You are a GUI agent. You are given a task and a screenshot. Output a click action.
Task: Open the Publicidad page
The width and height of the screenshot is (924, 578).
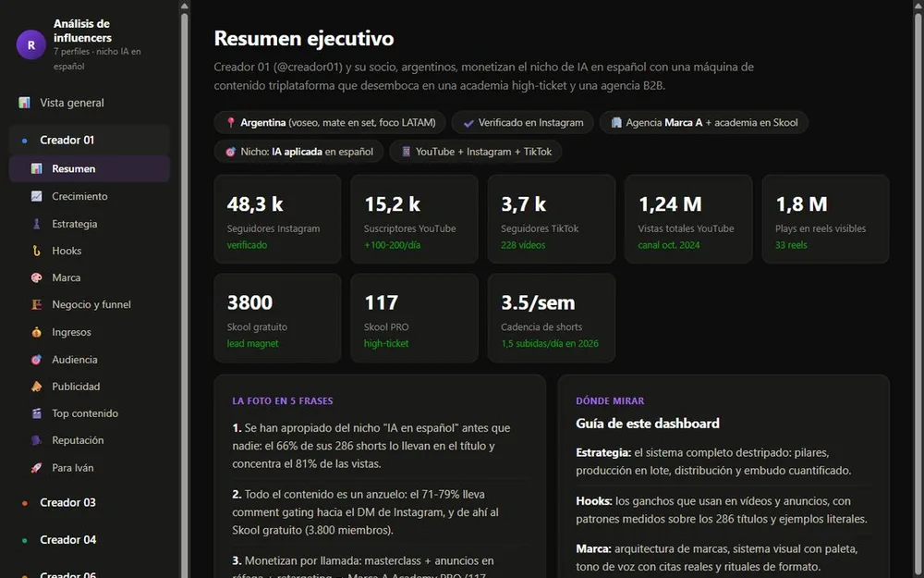[90, 387]
